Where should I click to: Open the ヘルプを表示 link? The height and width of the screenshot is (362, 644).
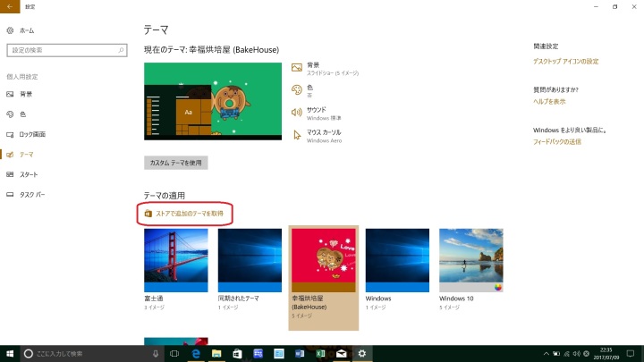click(x=549, y=101)
